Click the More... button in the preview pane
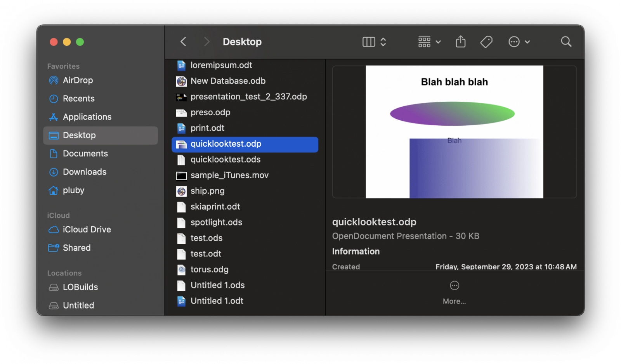Viewport: 621px width, 364px height. pos(454,301)
